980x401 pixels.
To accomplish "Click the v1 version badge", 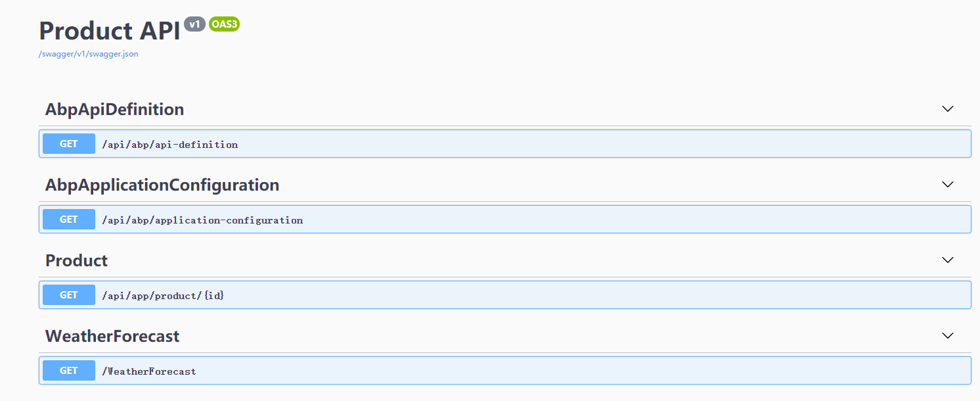I will 194,24.
